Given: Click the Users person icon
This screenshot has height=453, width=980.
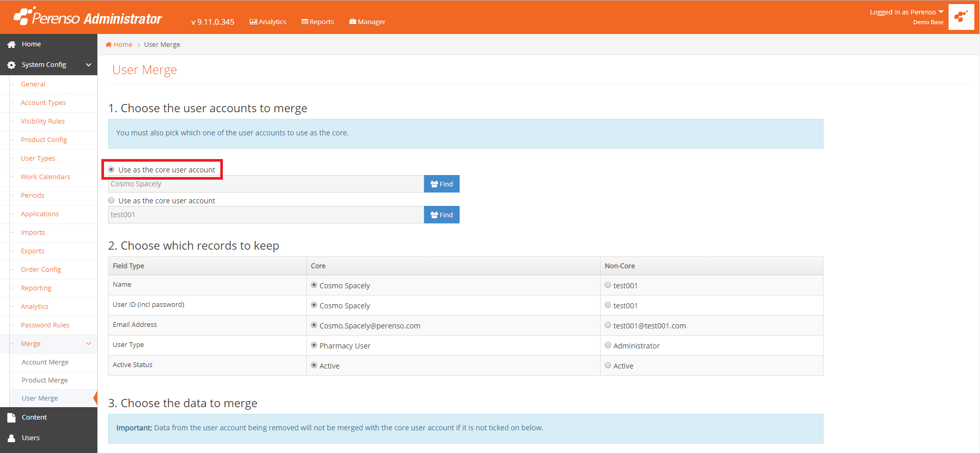Looking at the screenshot, I should [11, 438].
